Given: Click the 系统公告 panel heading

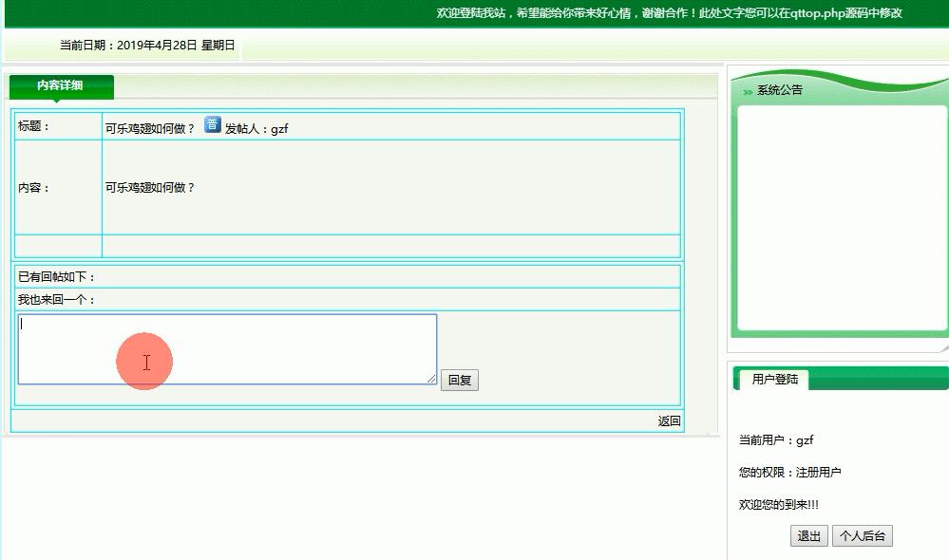Looking at the screenshot, I should (x=780, y=90).
